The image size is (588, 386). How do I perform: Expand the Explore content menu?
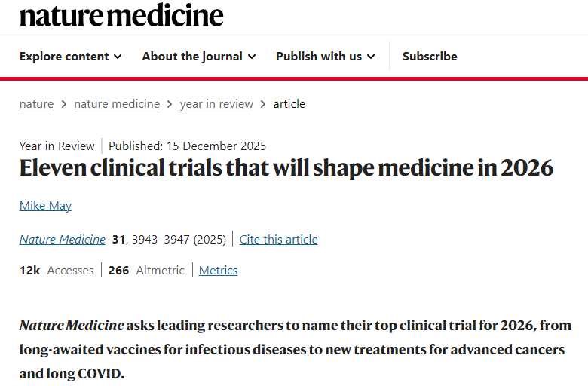(x=70, y=57)
